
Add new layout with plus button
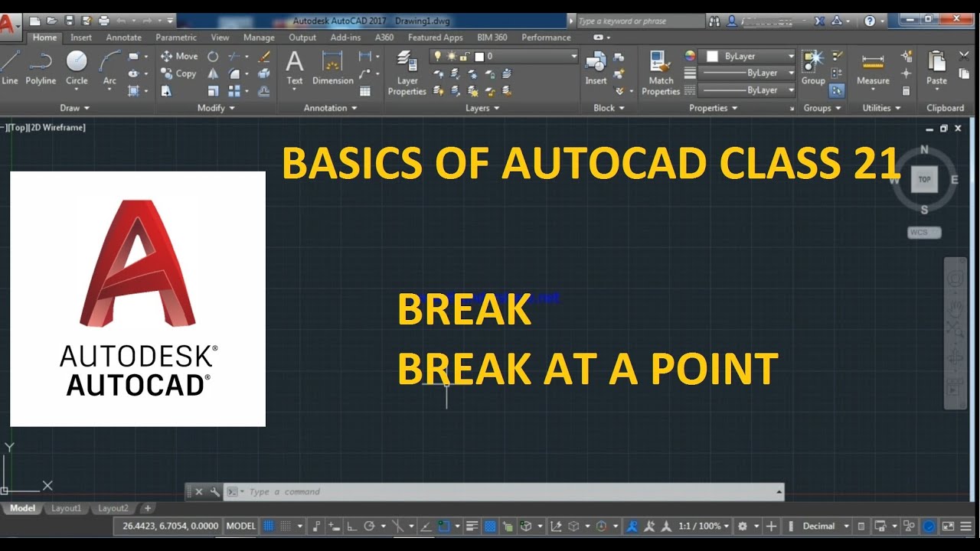pos(148,508)
